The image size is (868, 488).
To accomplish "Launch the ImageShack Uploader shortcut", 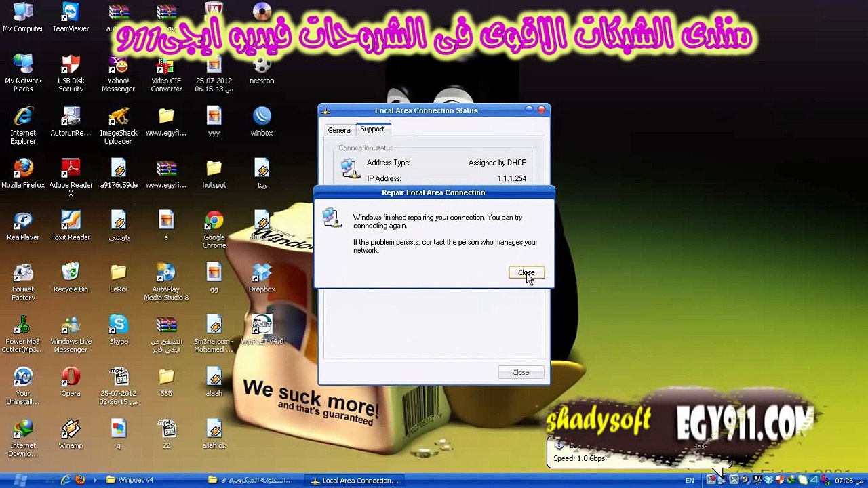I will [x=118, y=126].
